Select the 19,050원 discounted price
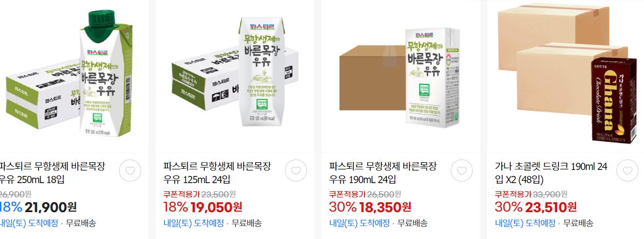 [x=216, y=207]
